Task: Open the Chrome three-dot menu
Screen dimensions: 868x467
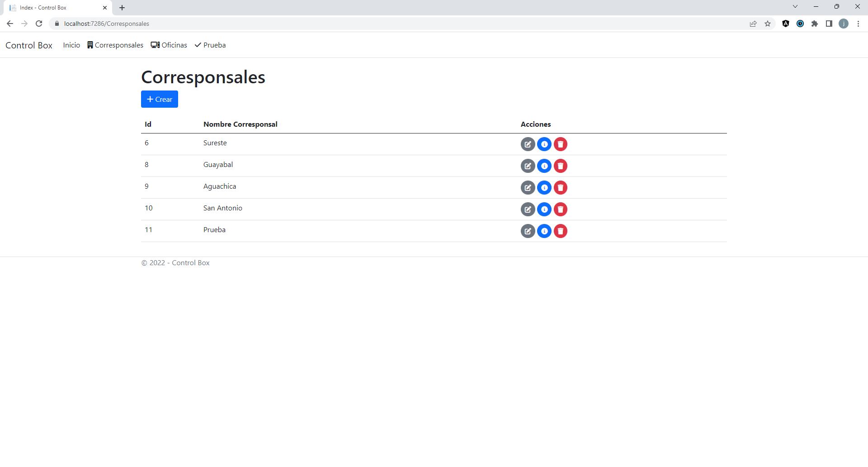Action: click(858, 24)
